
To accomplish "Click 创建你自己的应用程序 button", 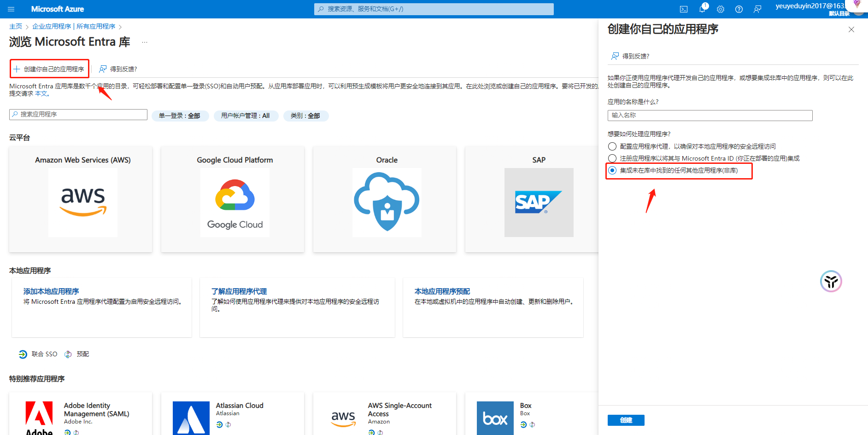I will 49,69.
